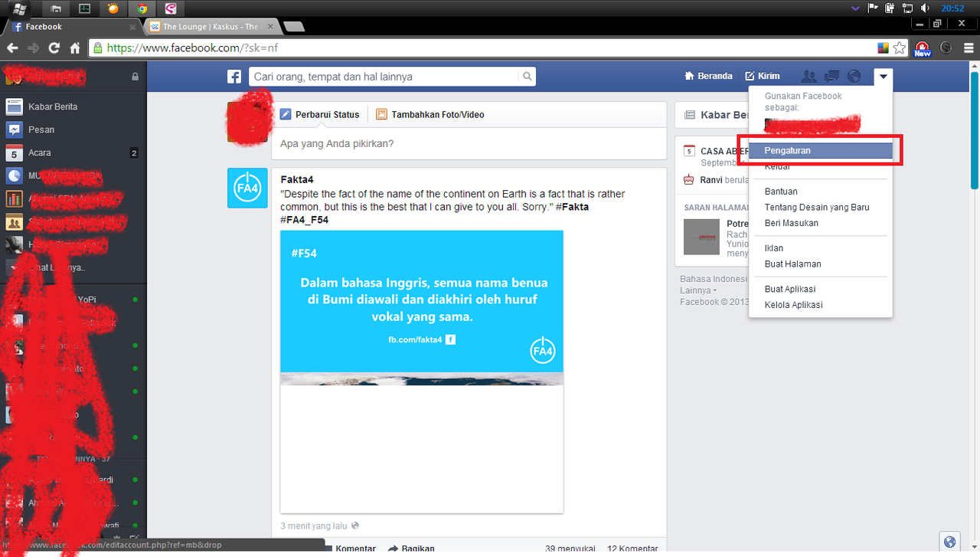This screenshot has height=557, width=980.
Task: Select Iklan from the menu
Action: pos(774,248)
